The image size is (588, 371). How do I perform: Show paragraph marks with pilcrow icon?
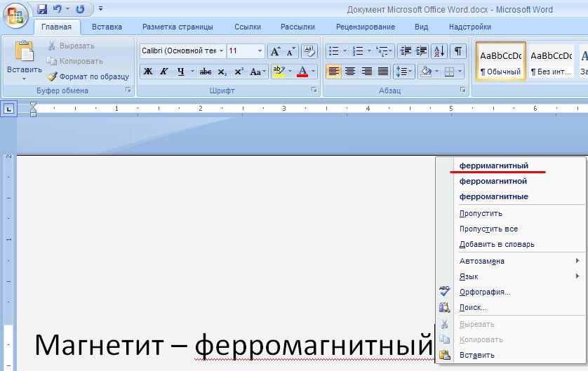point(457,51)
